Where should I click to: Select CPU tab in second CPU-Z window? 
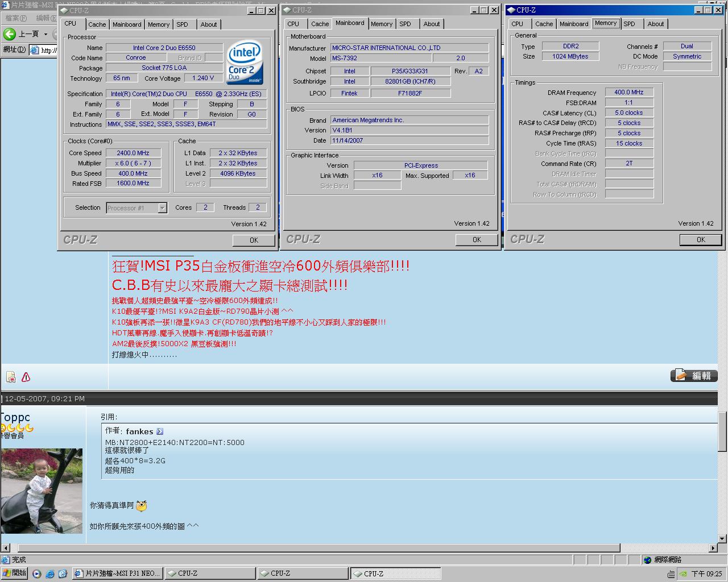tap(293, 24)
